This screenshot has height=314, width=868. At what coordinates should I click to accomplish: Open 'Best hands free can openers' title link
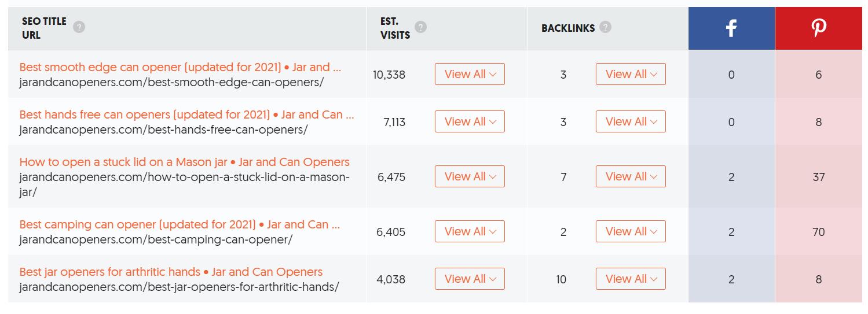(186, 114)
